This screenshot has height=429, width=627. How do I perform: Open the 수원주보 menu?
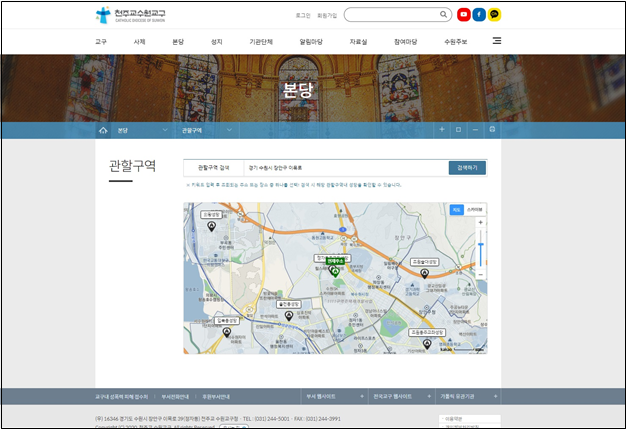click(455, 42)
